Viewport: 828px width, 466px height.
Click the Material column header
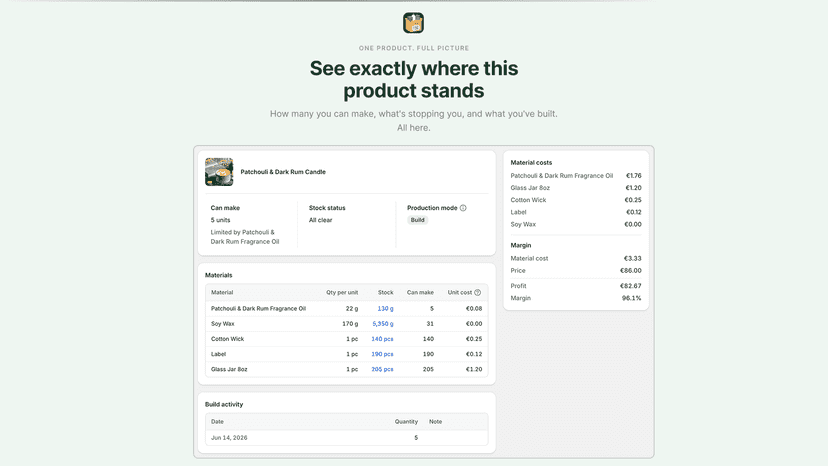pyautogui.click(x=222, y=292)
